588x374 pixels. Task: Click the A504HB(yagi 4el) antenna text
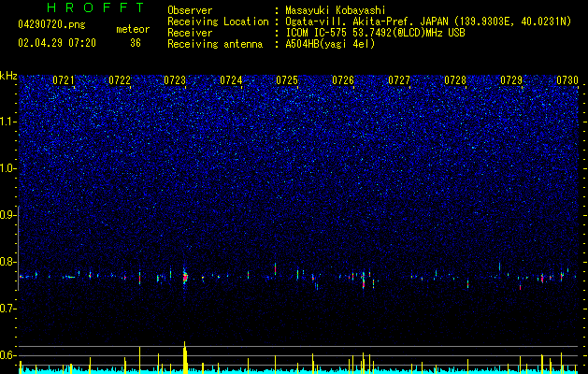[330, 44]
